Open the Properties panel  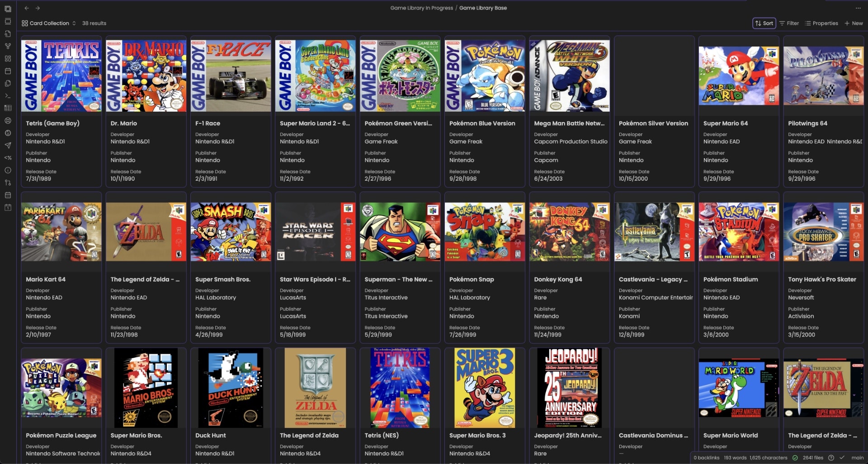click(822, 23)
